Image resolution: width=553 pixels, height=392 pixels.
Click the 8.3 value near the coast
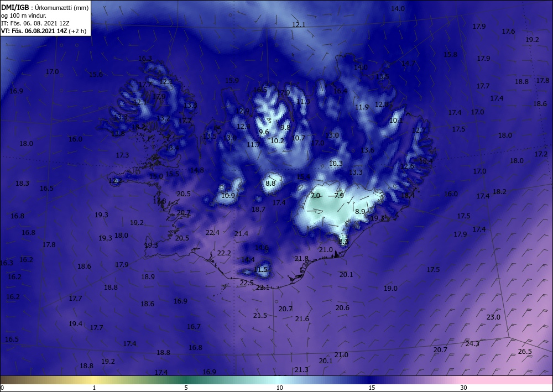(x=343, y=242)
